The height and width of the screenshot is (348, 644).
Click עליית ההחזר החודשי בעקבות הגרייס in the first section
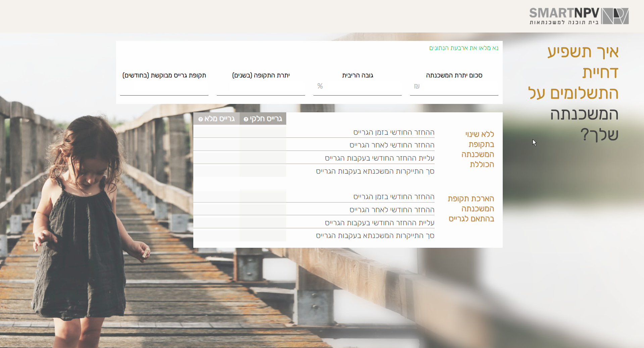[380, 158]
